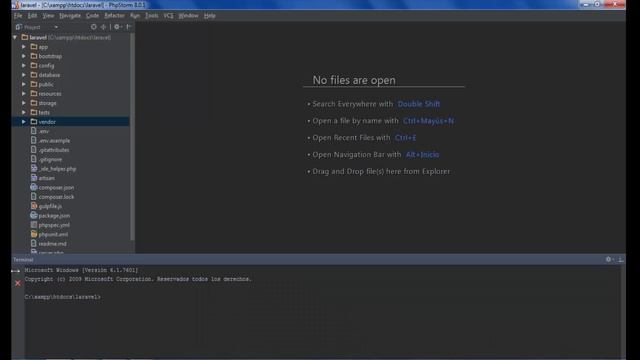Open the Tools menu

point(151,16)
